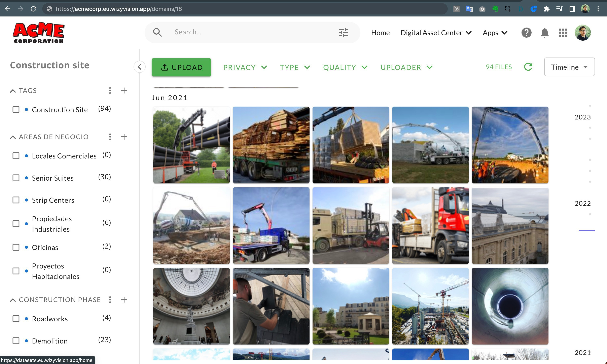This screenshot has width=607, height=364.
Task: Check the Senior Suites checkbox
Action: (x=16, y=178)
